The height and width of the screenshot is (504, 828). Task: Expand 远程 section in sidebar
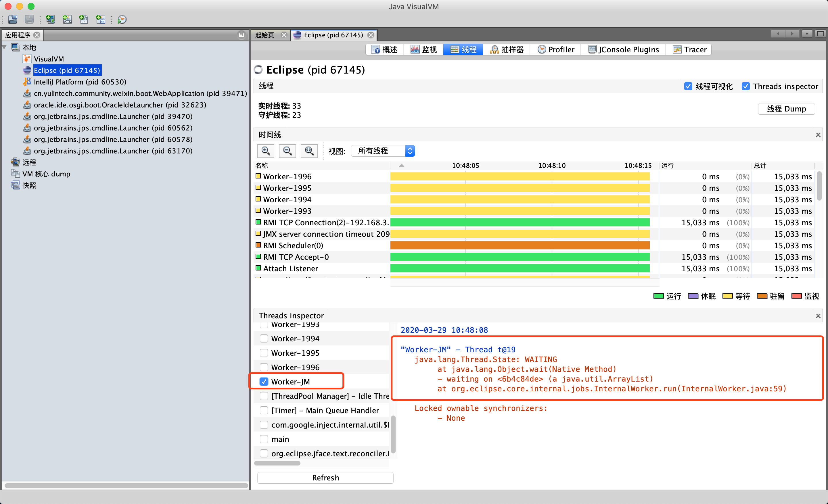pyautogui.click(x=9, y=162)
